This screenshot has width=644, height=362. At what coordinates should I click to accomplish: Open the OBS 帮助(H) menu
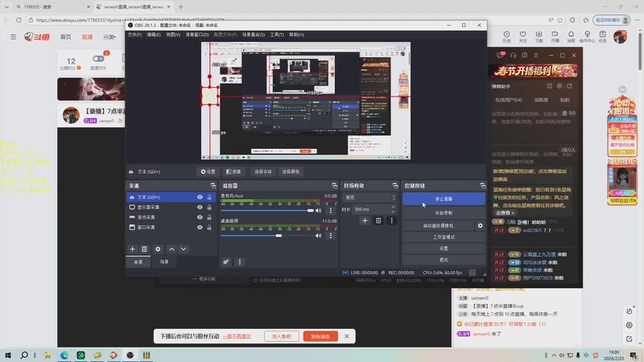(296, 35)
